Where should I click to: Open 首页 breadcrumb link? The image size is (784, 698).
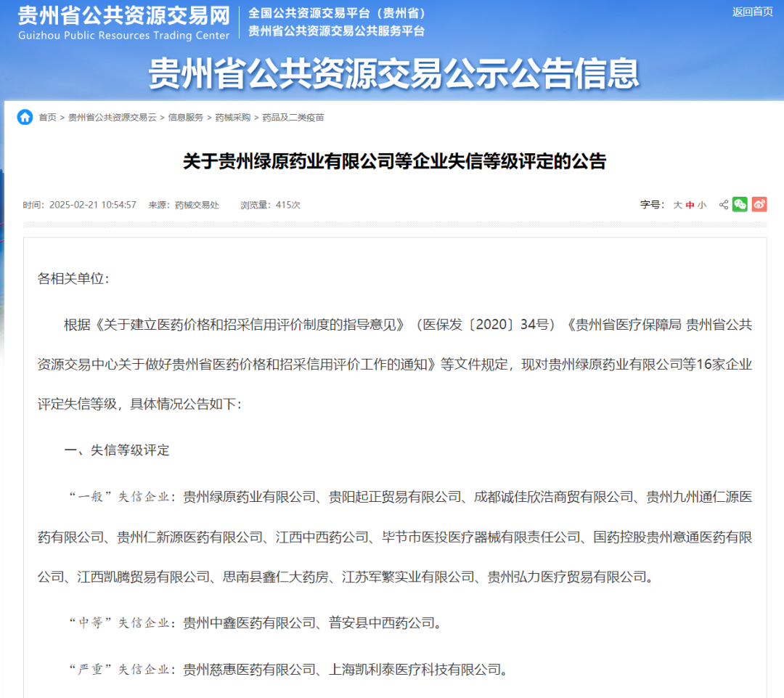[47, 117]
